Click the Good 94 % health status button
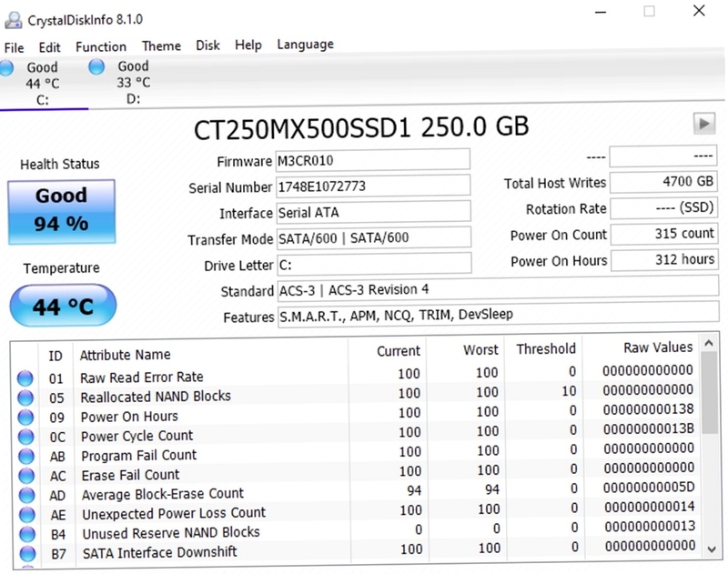728x574 pixels. point(61,212)
